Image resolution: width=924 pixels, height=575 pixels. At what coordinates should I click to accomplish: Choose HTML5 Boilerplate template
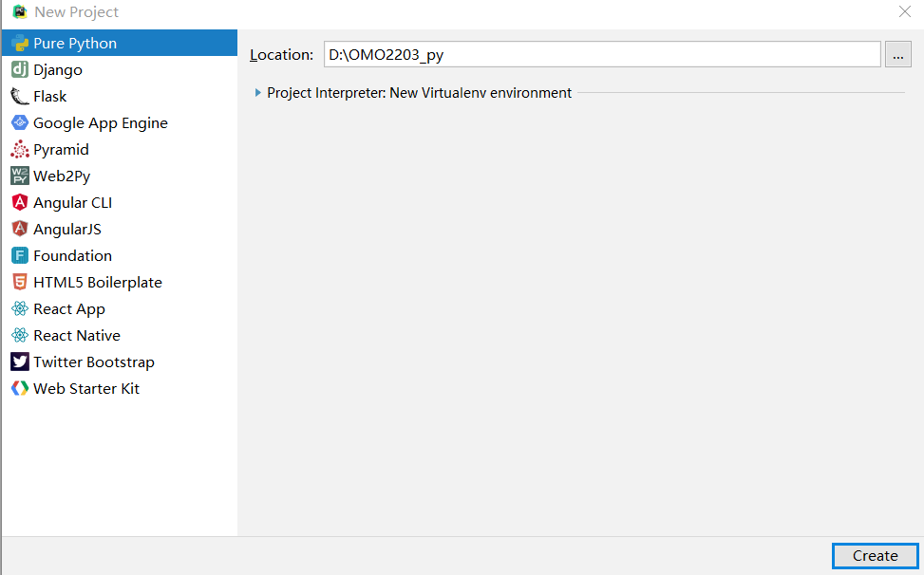pyautogui.click(x=120, y=282)
